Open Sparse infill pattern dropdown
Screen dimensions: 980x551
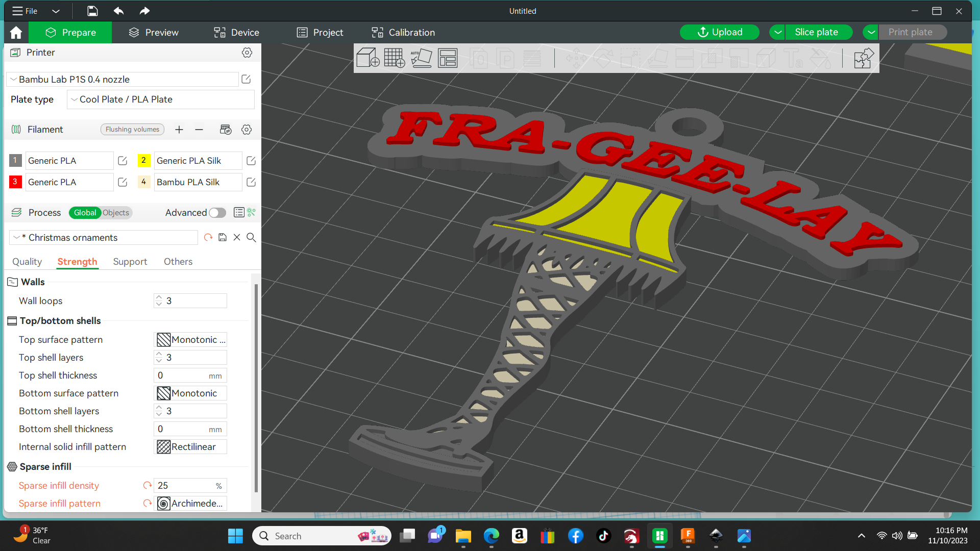190,504
